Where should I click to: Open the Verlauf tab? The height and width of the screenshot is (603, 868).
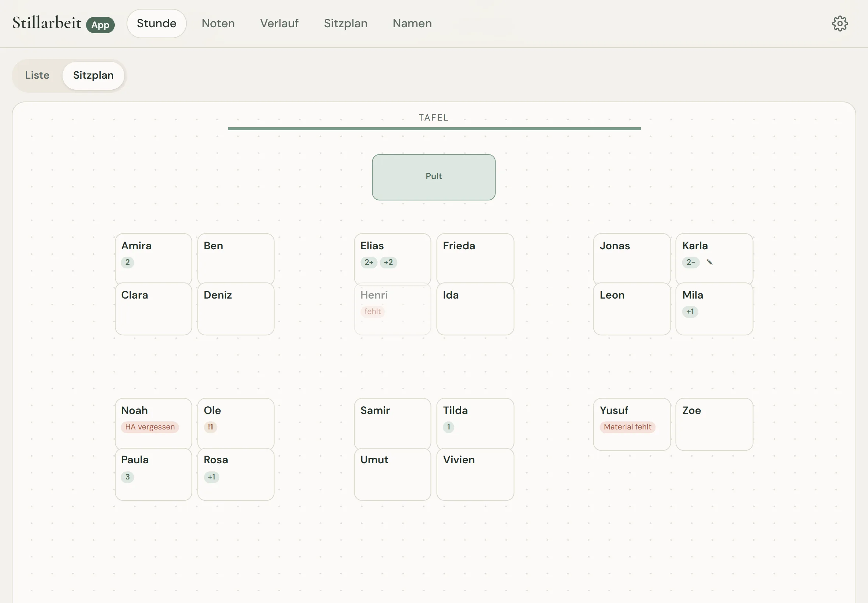(279, 24)
